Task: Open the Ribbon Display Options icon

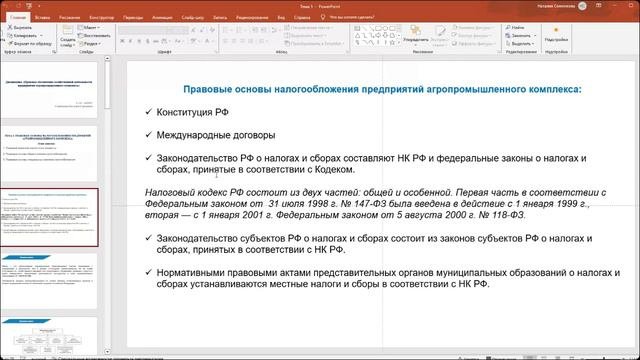Action: pos(599,6)
